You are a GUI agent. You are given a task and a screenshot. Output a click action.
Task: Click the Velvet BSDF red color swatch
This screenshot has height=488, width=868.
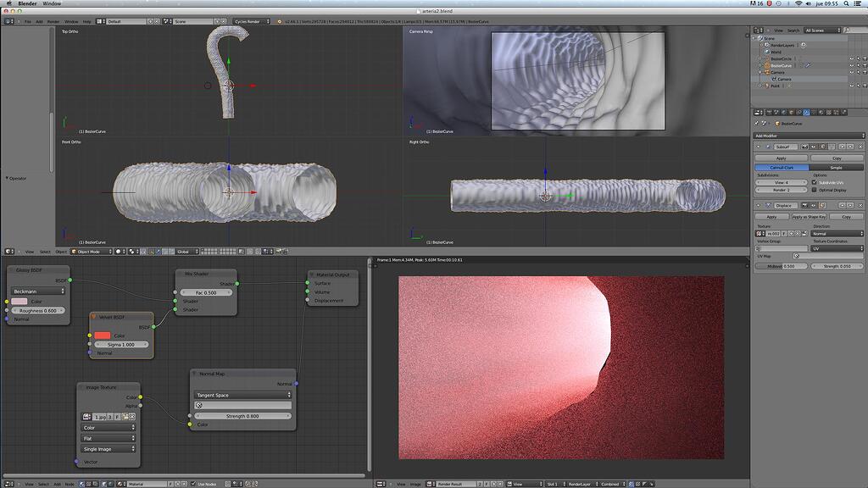tap(103, 335)
